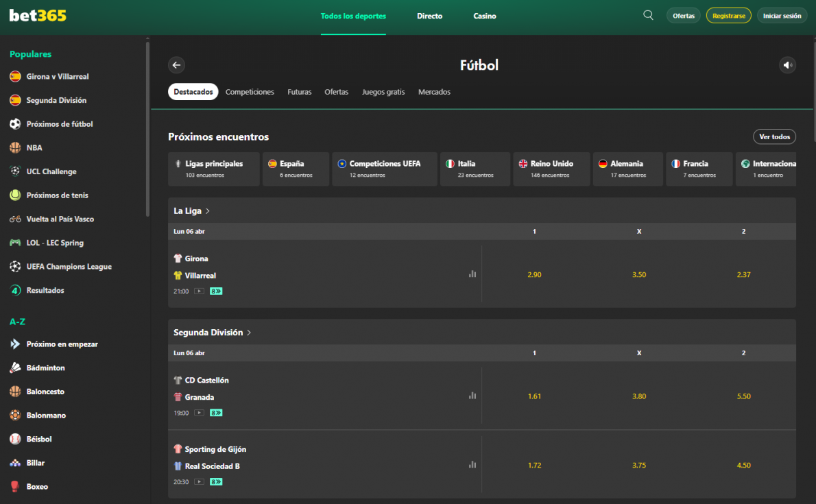Filter by Italia encounters card
Viewport: 816px width, 504px height.
[476, 169]
